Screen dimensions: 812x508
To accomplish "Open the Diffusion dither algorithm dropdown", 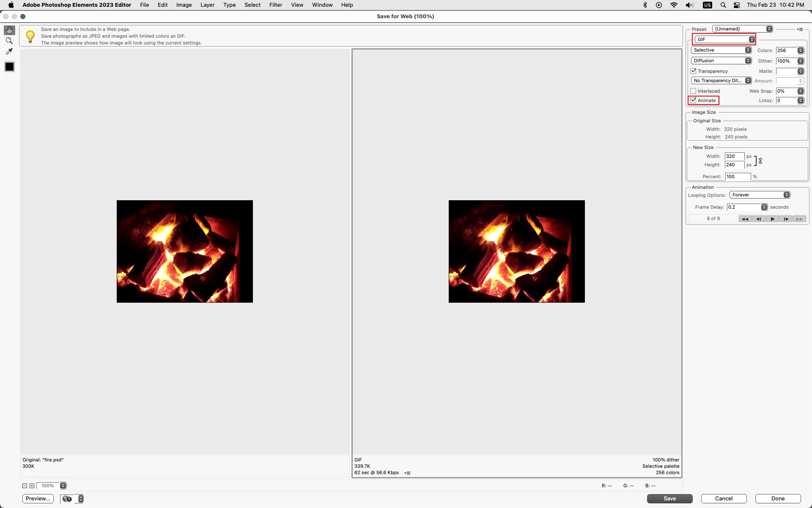I will 721,61.
